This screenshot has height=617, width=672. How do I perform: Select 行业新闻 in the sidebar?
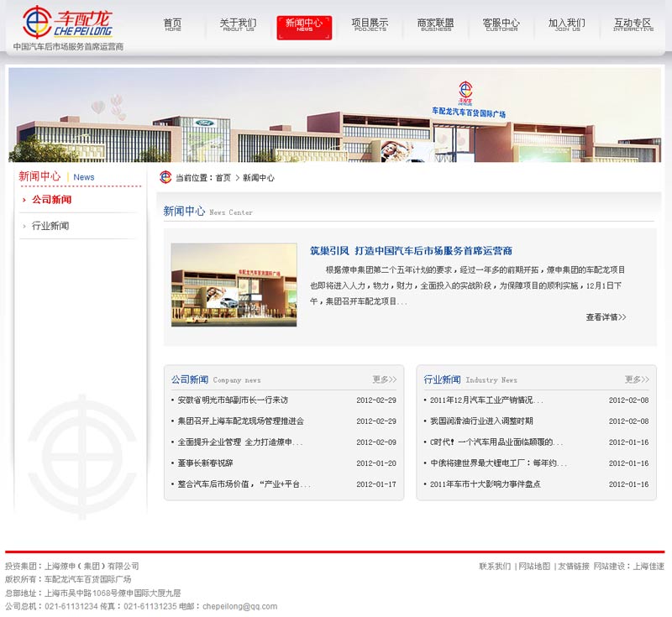(x=50, y=226)
